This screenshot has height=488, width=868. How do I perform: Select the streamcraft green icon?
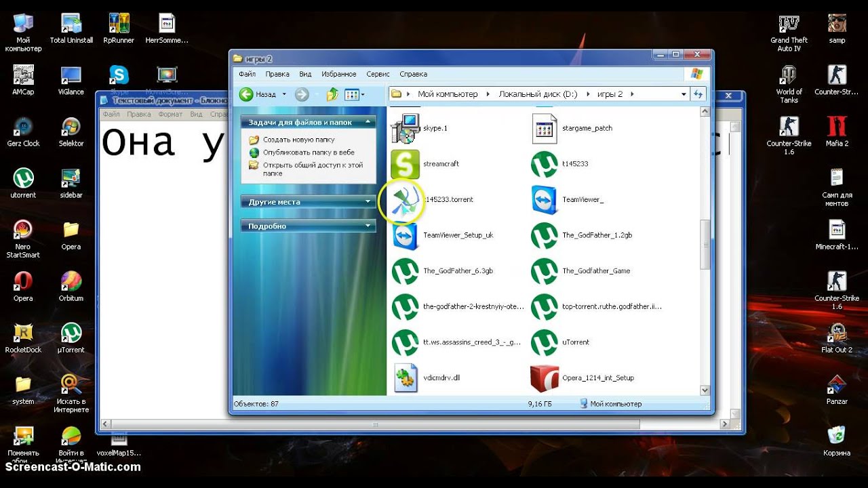406,164
